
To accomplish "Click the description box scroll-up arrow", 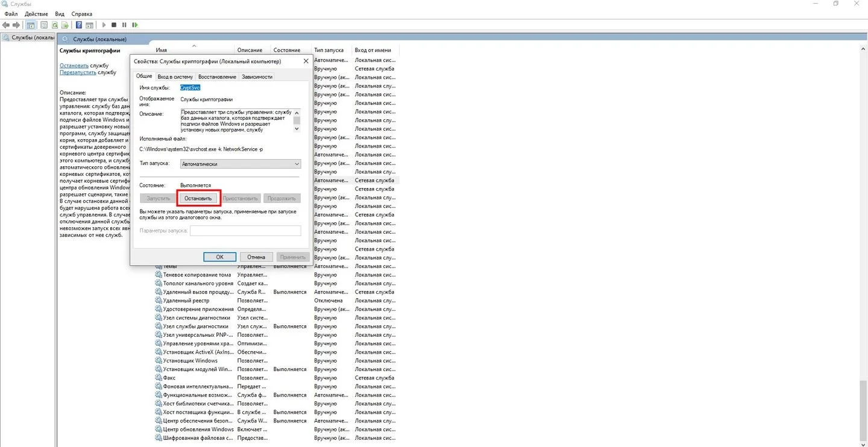I will point(297,112).
